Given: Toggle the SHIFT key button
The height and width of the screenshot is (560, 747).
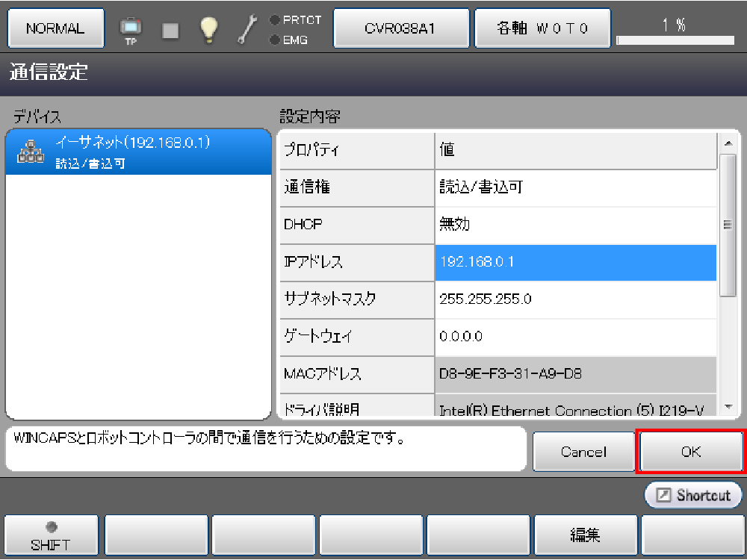Looking at the screenshot, I should (x=52, y=535).
